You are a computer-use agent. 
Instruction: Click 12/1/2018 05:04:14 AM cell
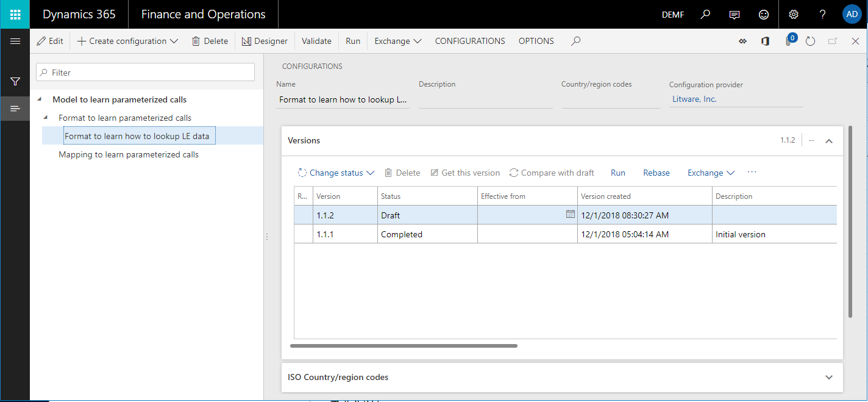[645, 234]
